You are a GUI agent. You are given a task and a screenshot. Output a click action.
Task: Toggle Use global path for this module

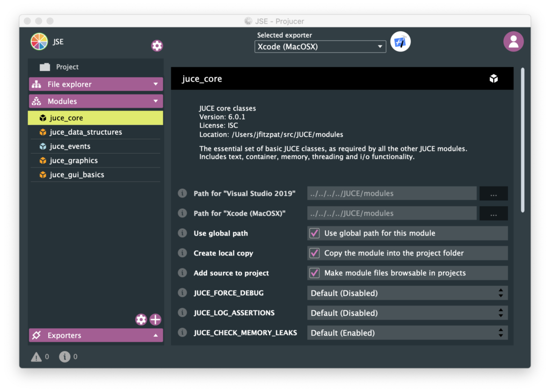[x=315, y=234]
